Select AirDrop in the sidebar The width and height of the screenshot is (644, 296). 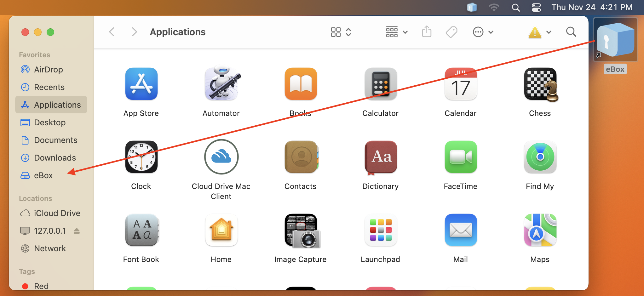coord(51,70)
